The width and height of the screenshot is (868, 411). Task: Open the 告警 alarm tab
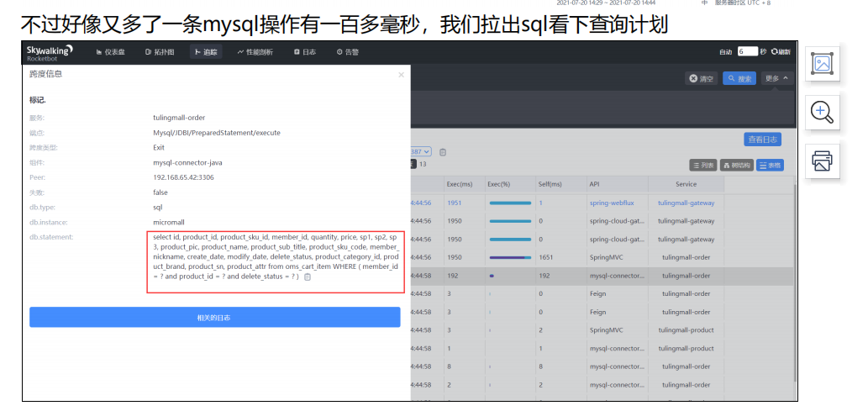(x=348, y=52)
